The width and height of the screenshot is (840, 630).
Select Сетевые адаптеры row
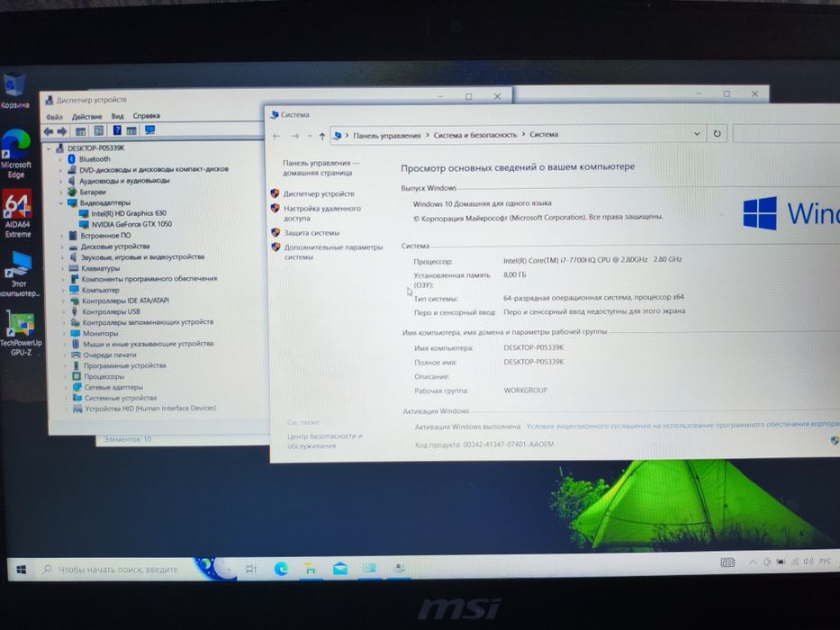(x=113, y=387)
